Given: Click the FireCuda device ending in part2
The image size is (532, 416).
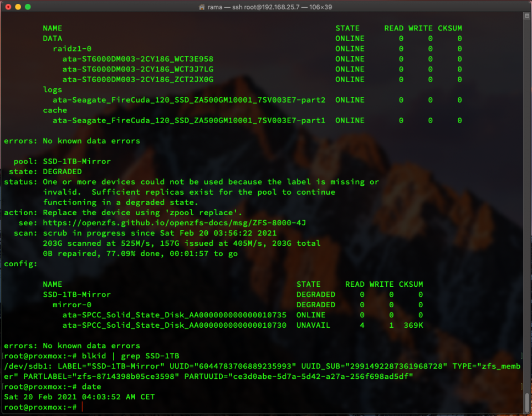Looking at the screenshot, I should tap(189, 100).
